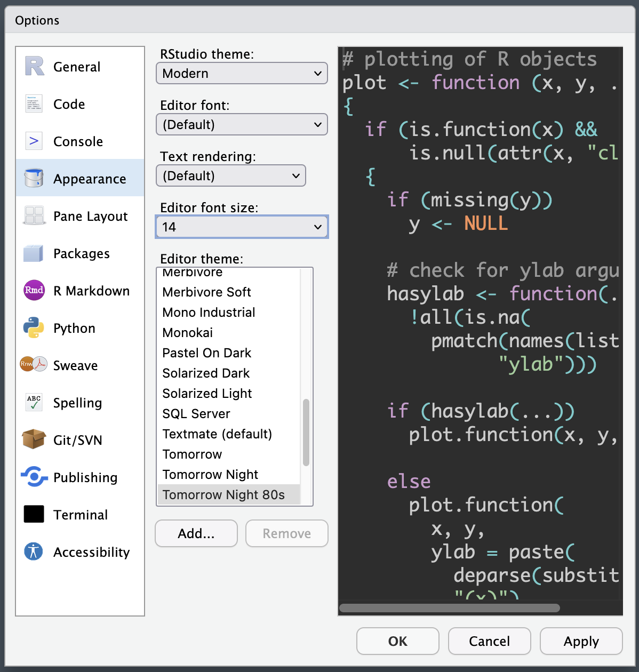Image resolution: width=639 pixels, height=672 pixels.
Task: Open the Spelling options section
Action: coord(80,403)
